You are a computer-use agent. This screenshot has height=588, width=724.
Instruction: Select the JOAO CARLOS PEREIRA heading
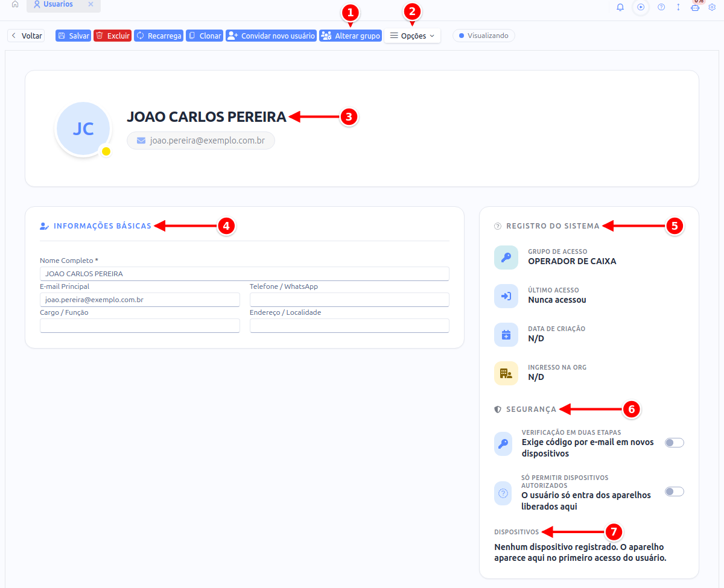pyautogui.click(x=206, y=116)
